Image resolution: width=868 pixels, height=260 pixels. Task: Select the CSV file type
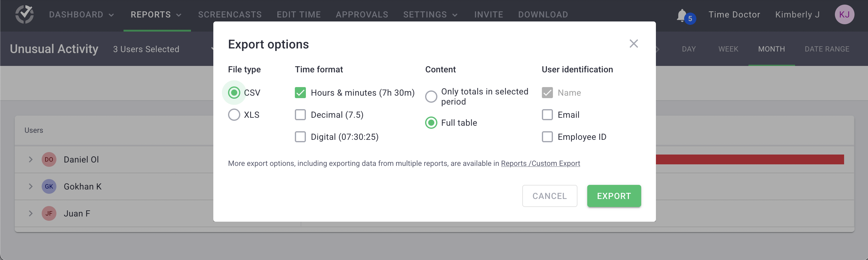click(234, 93)
